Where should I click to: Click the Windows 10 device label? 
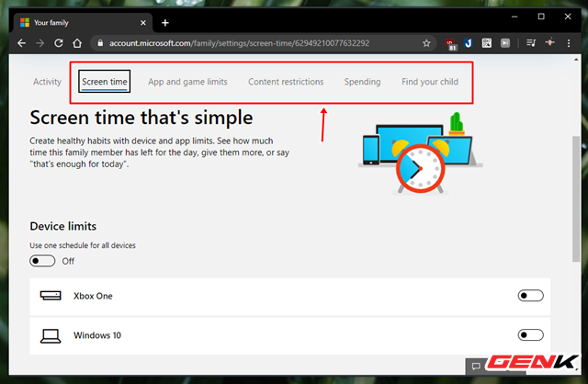[97, 335]
